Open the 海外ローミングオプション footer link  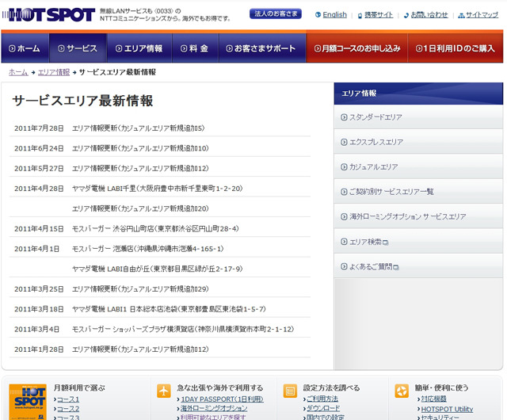(214, 409)
